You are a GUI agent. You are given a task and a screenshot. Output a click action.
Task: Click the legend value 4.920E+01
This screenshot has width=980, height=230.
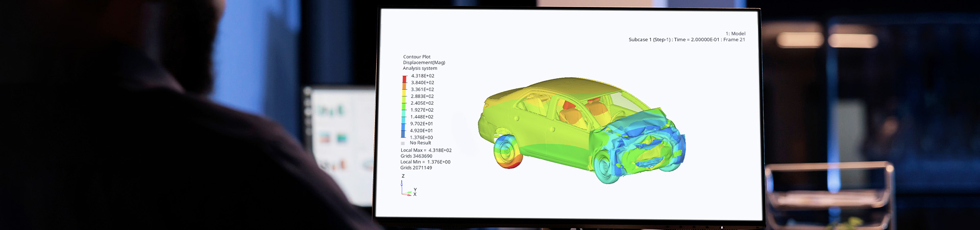pyautogui.click(x=422, y=131)
